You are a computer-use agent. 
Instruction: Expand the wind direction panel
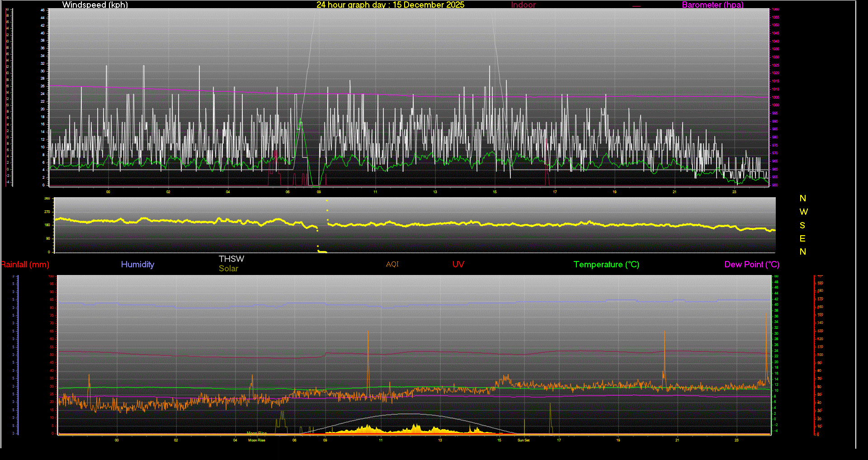pyautogui.click(x=414, y=225)
